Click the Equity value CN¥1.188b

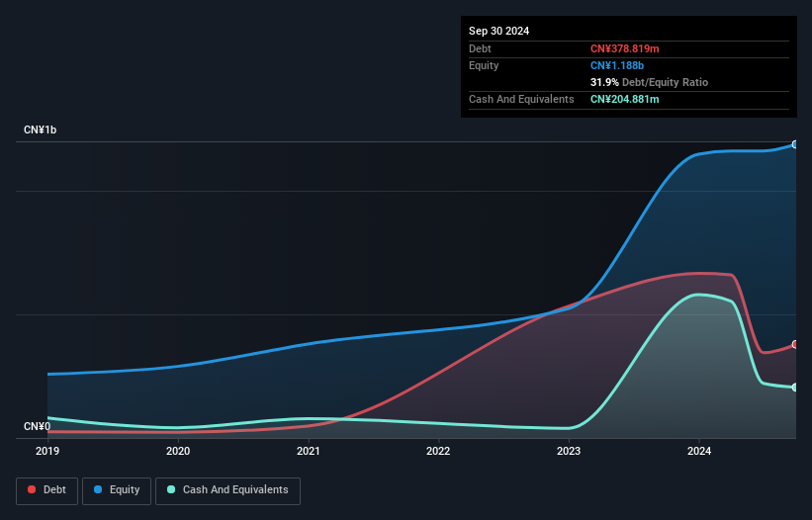point(617,65)
